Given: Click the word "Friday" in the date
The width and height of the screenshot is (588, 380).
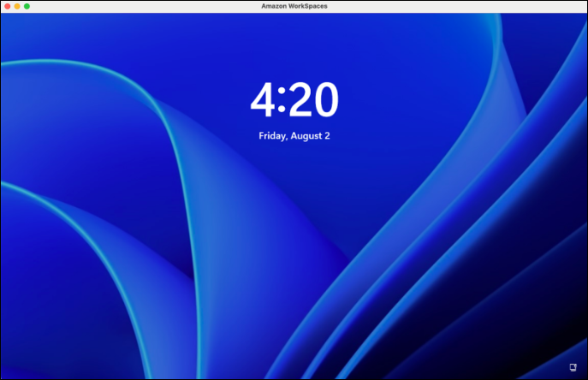Looking at the screenshot, I should click(x=272, y=135).
